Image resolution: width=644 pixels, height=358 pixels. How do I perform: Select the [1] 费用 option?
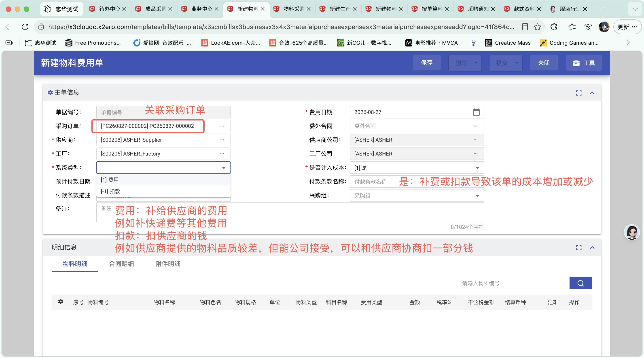pyautogui.click(x=163, y=180)
